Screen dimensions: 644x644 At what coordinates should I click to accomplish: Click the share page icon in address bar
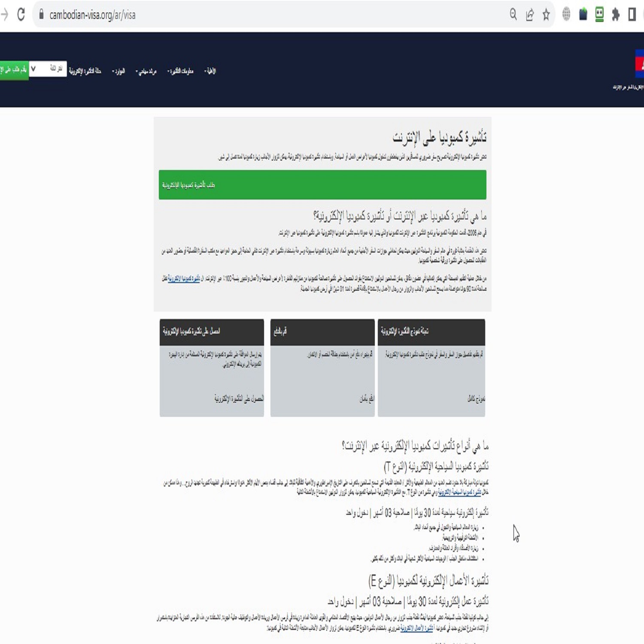coord(530,15)
